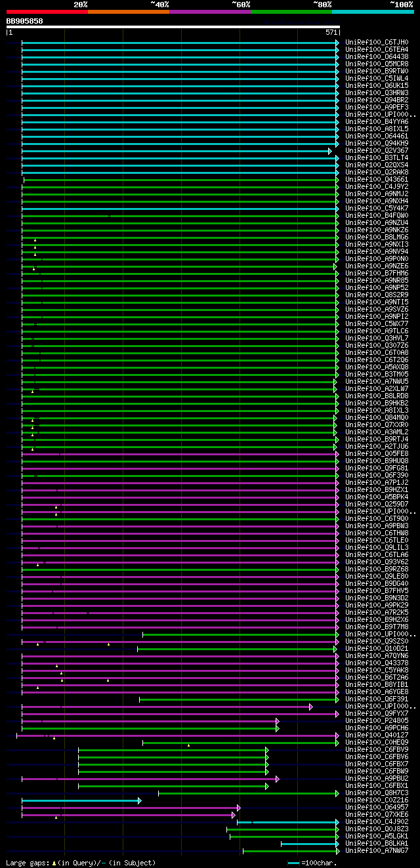Image resolution: width=420 pixels, height=868 pixels.
Task: Select the UniRef100_Q6UK15 label
Action: (377, 85)
